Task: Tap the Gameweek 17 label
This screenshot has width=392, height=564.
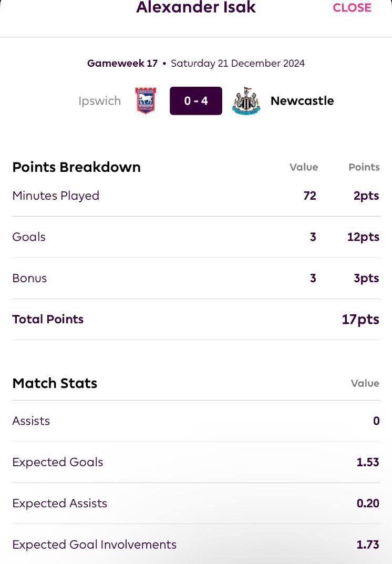Action: click(122, 63)
